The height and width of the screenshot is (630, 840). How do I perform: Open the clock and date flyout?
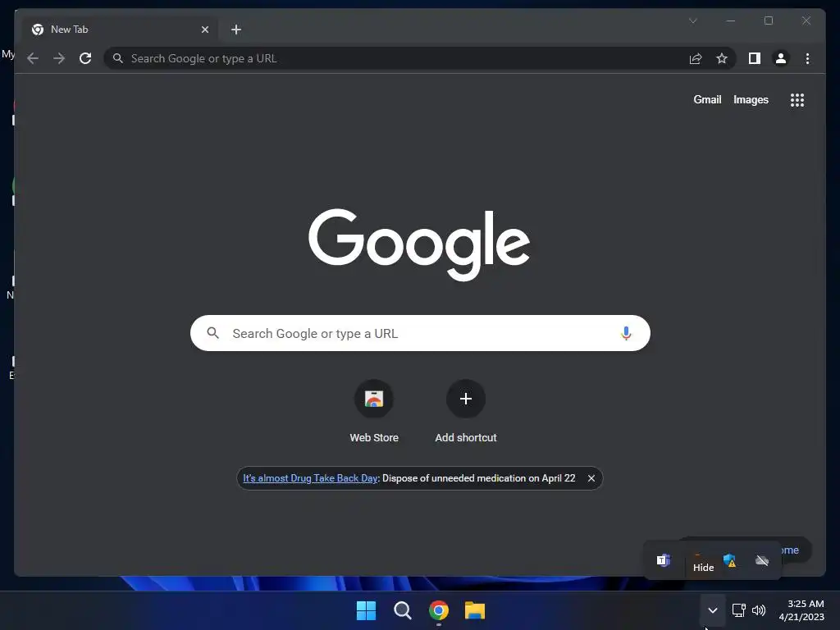(x=801, y=610)
